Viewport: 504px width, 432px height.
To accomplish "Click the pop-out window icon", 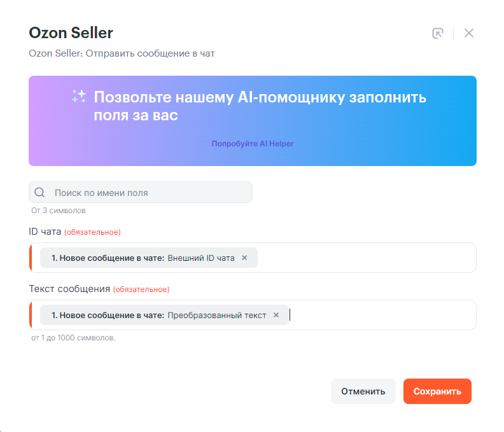I will click(x=437, y=34).
